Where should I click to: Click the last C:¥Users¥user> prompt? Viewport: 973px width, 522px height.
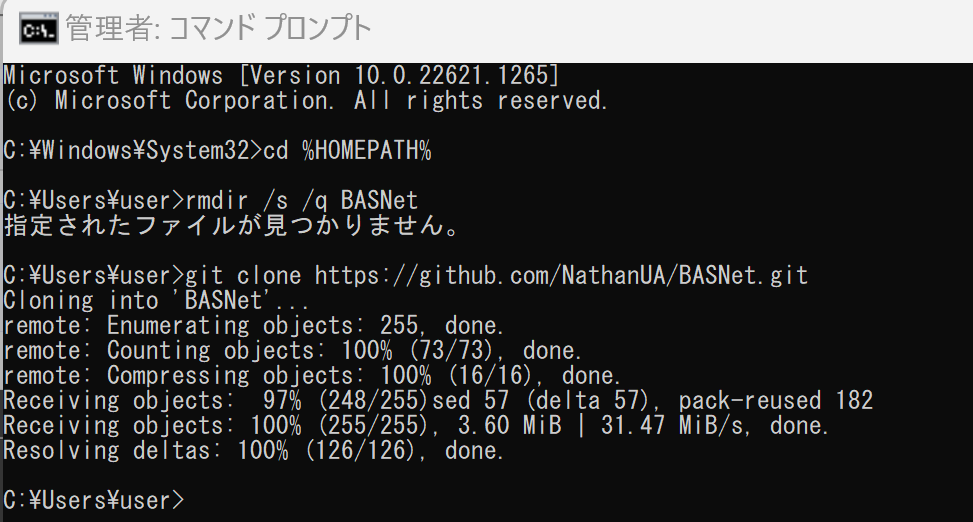point(94,500)
